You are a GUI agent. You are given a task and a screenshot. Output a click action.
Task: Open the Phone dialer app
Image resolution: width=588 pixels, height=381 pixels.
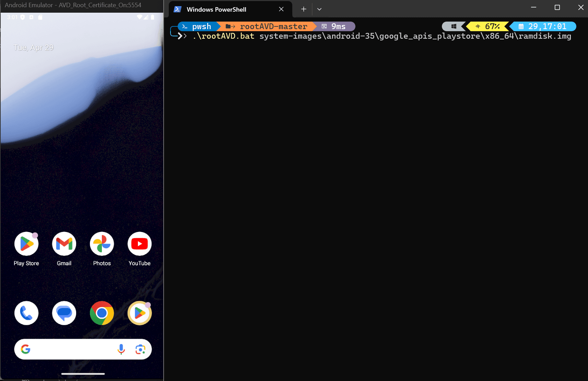pyautogui.click(x=26, y=313)
